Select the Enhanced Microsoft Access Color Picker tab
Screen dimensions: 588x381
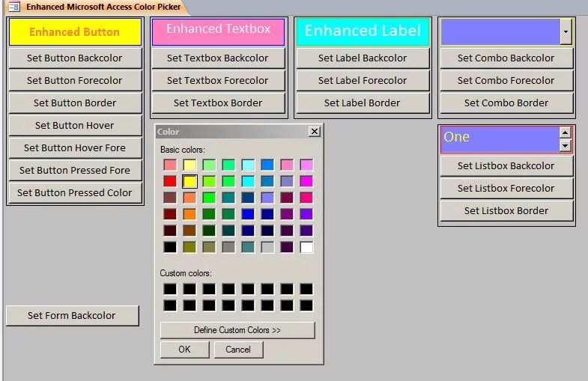pos(97,7)
